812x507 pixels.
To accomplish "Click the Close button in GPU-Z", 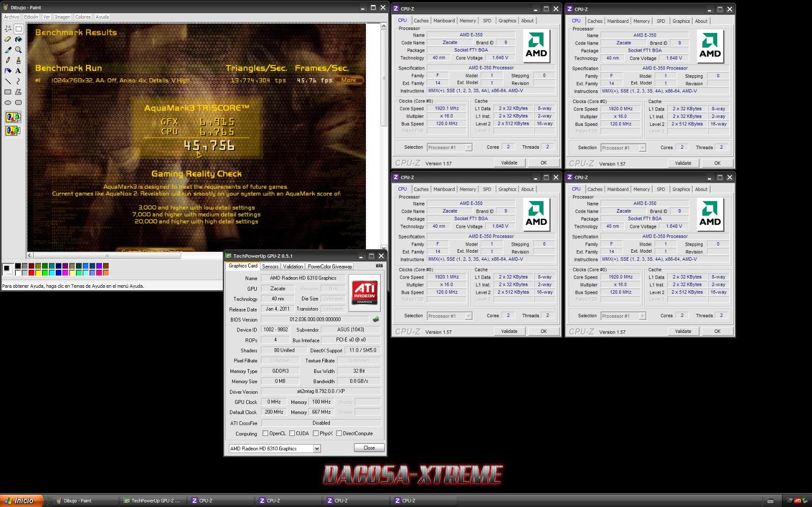I will (x=369, y=448).
